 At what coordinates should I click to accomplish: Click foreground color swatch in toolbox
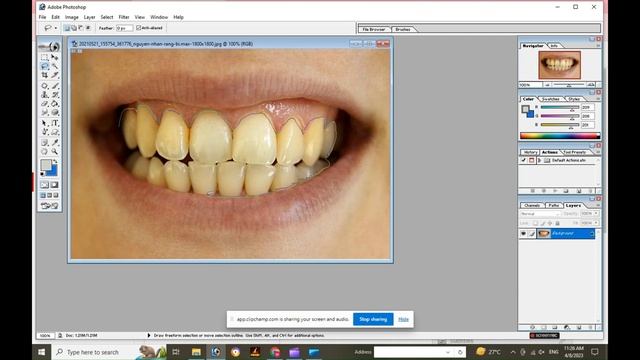(x=46, y=164)
